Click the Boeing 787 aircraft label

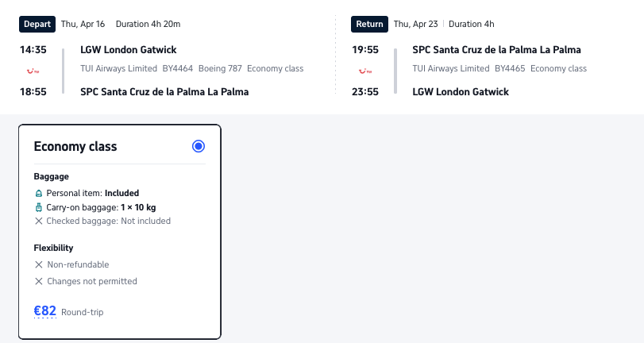click(219, 68)
